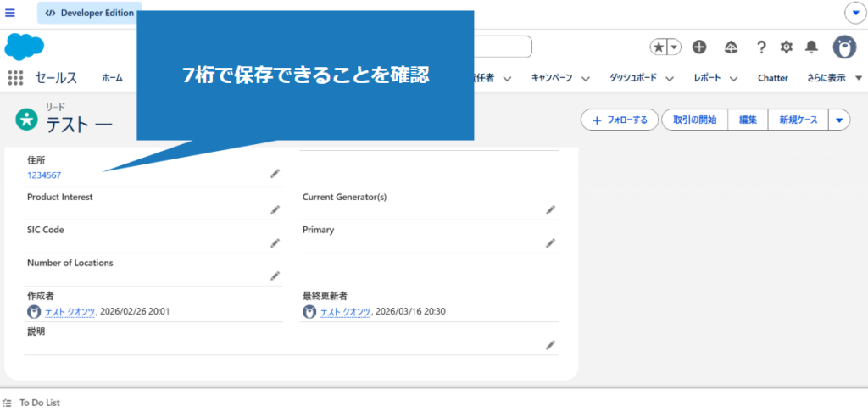Switch to the Chatter tab
The image size is (868, 412).
[772, 78]
